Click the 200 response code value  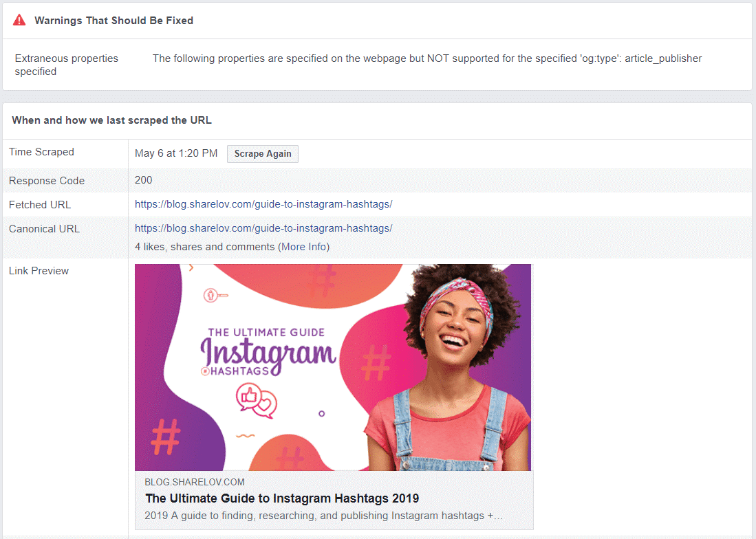143,180
